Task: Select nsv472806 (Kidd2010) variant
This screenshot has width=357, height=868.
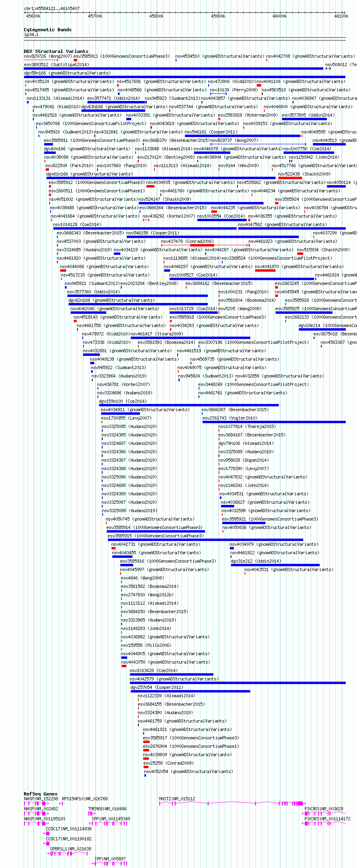Action: [x=232, y=81]
